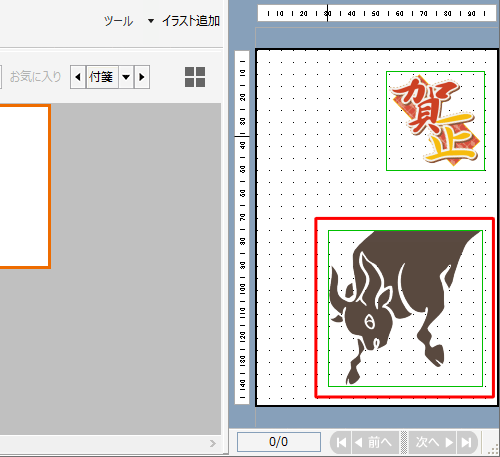Click the イラスト追加 button

191,21
